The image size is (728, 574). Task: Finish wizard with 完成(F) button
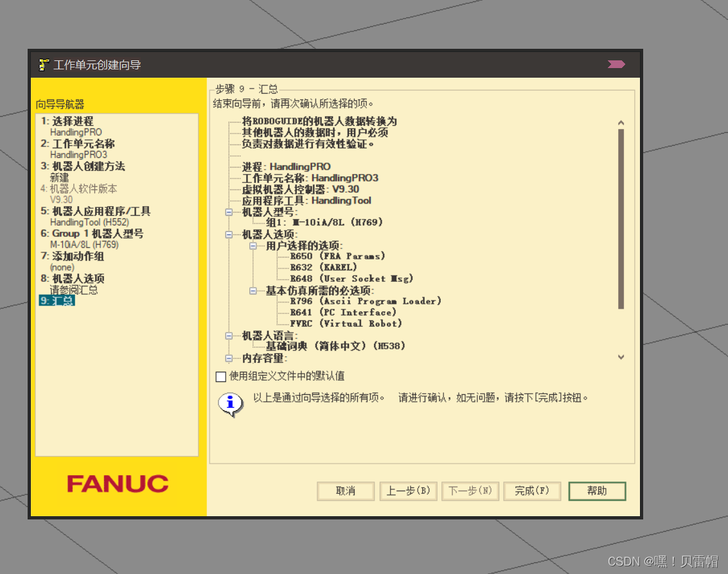532,491
